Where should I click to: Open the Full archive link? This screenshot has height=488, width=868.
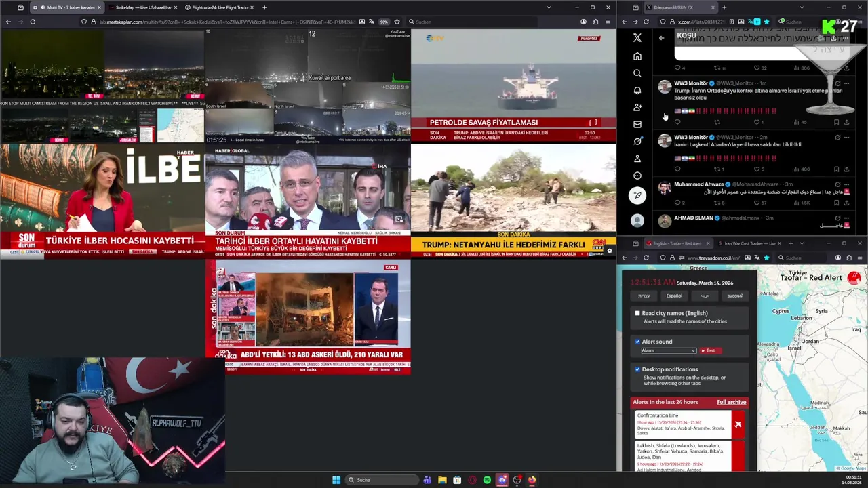pos(731,402)
